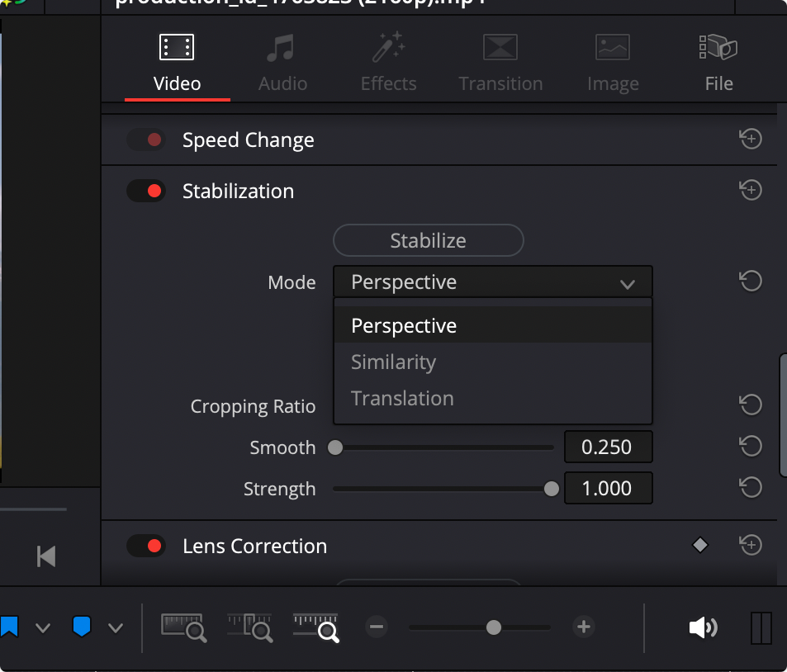Click the Smooth value field showing 0.250

tap(608, 446)
